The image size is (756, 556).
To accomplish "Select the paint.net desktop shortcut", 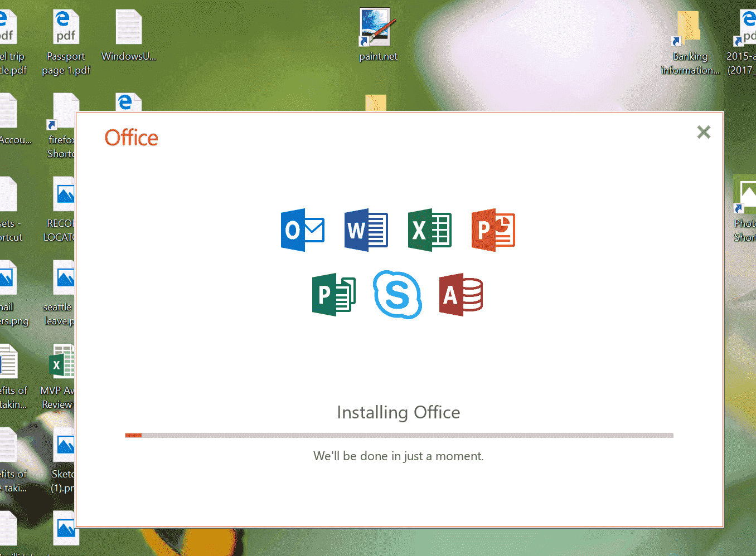I will [x=378, y=35].
